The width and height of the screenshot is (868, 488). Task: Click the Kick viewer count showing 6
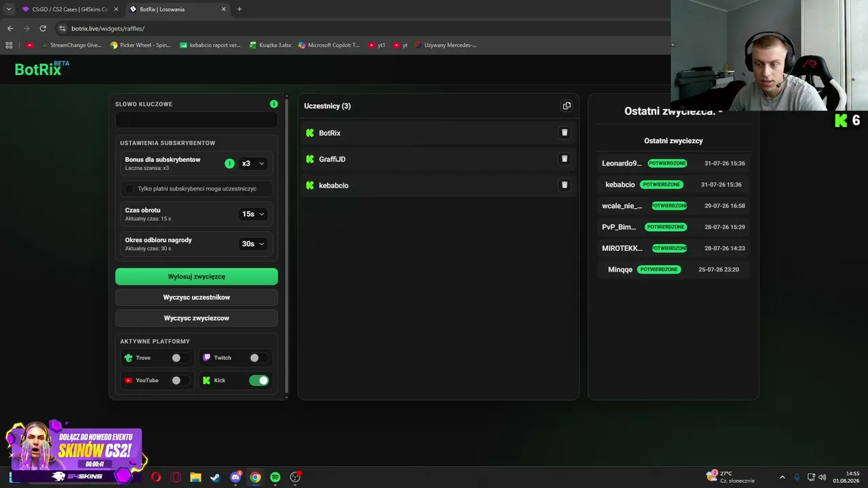(848, 120)
